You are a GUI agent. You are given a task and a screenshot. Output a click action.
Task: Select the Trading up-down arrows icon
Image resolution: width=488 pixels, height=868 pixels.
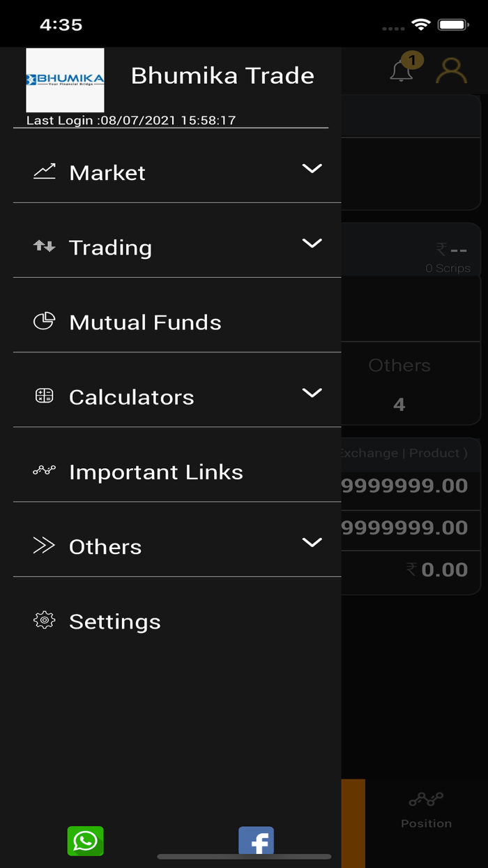point(44,246)
